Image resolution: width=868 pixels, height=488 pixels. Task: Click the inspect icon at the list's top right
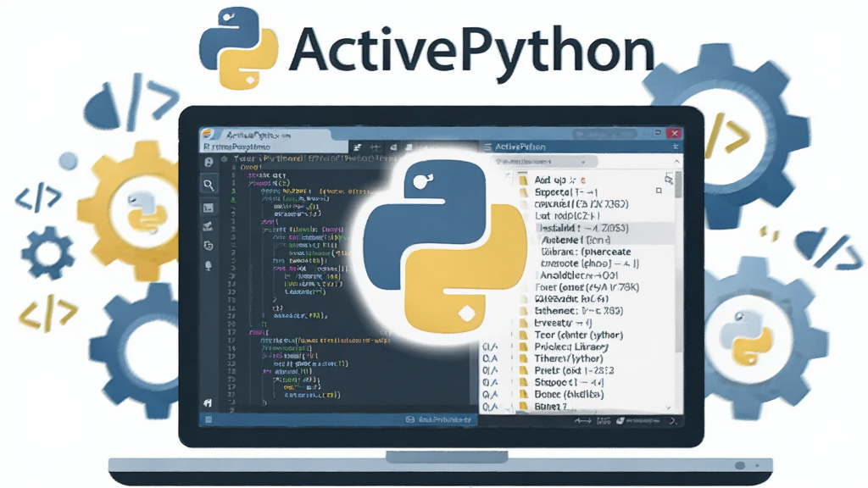pos(669,179)
